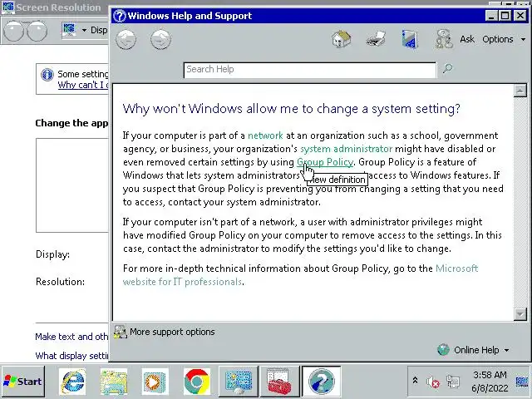This screenshot has height=399, width=532.
Task: Open the Start menu
Action: (x=22, y=382)
